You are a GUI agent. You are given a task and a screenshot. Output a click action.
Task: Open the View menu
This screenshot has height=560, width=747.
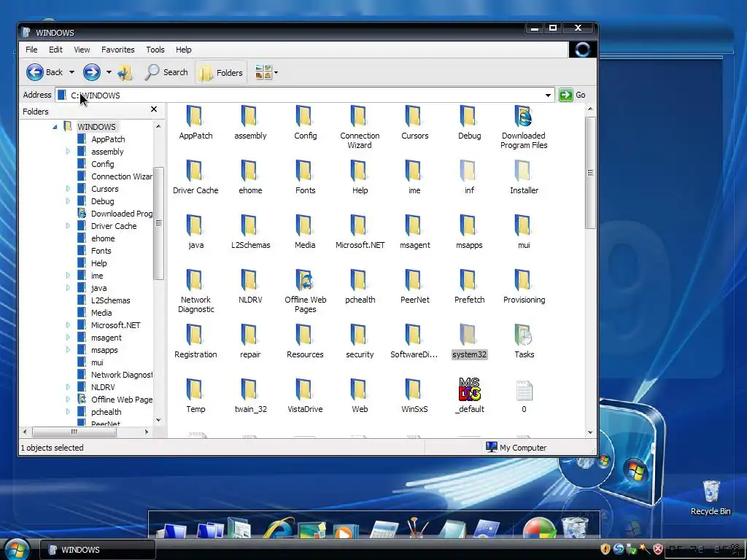tap(82, 50)
